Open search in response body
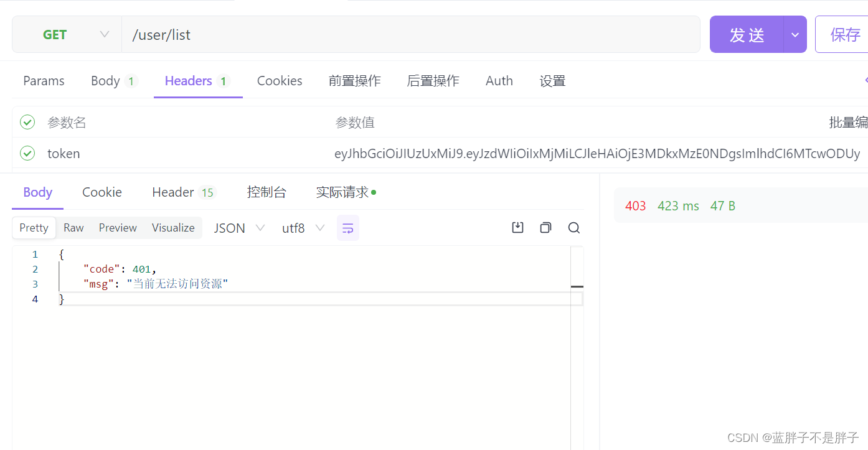Image resolution: width=868 pixels, height=450 pixels. (574, 228)
